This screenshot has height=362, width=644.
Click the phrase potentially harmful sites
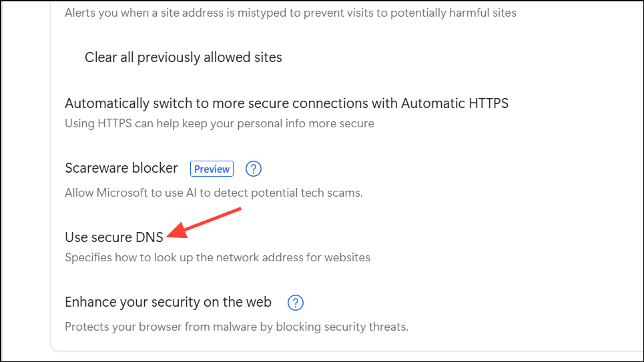(453, 13)
